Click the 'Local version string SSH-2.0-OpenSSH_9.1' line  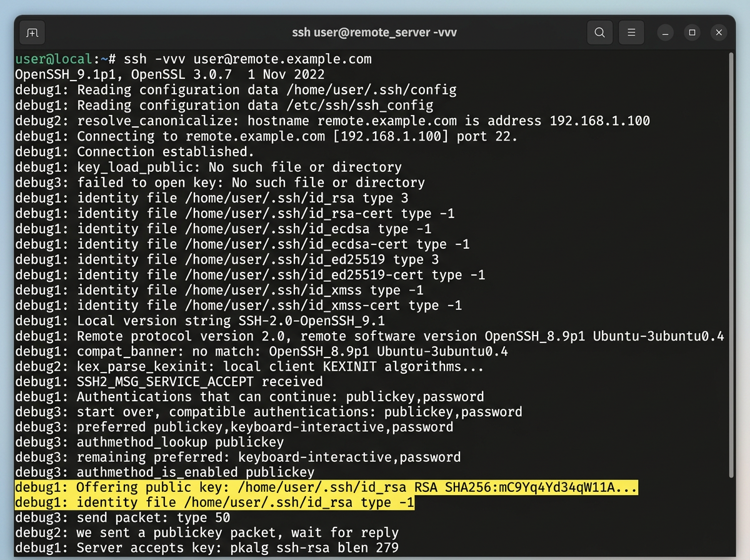[x=201, y=321]
